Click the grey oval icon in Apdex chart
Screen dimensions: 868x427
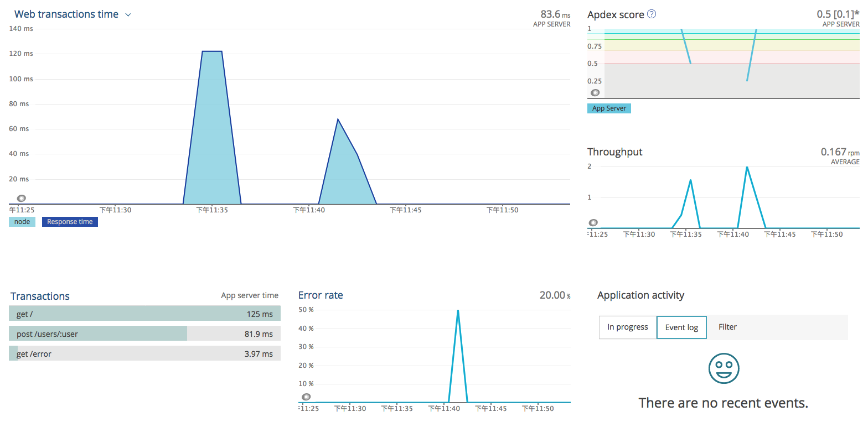coord(595,93)
